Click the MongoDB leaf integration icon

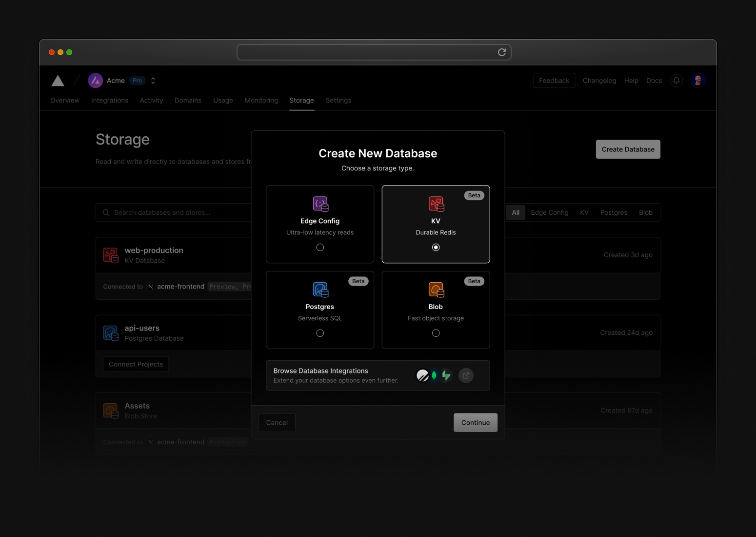pyautogui.click(x=434, y=375)
